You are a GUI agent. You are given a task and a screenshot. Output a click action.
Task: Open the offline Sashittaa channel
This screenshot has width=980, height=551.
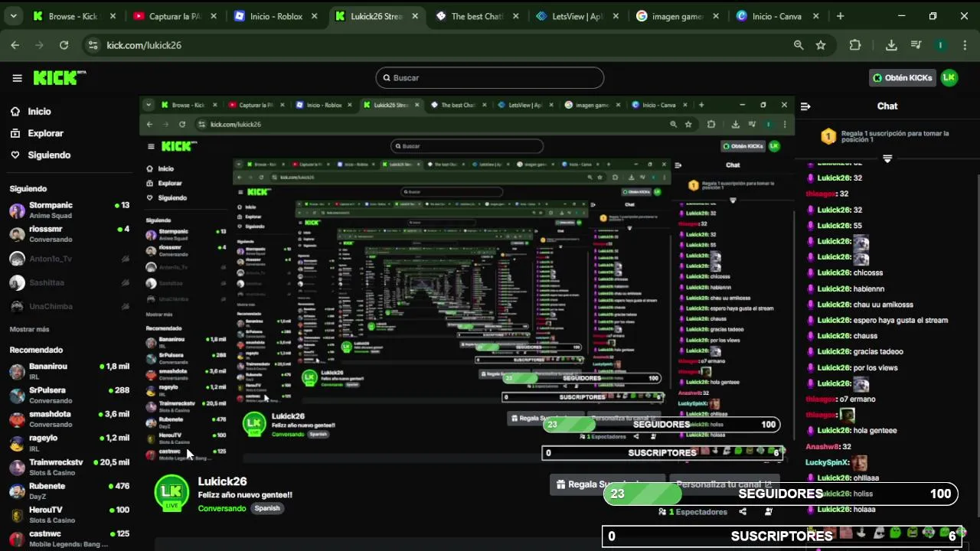click(x=69, y=282)
